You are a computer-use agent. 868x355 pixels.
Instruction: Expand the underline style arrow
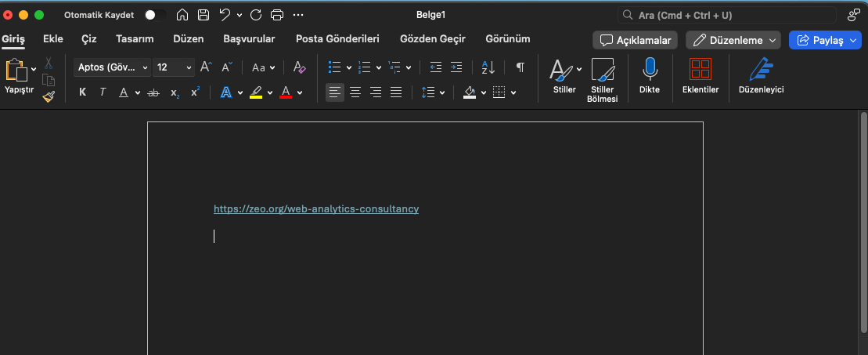click(137, 93)
